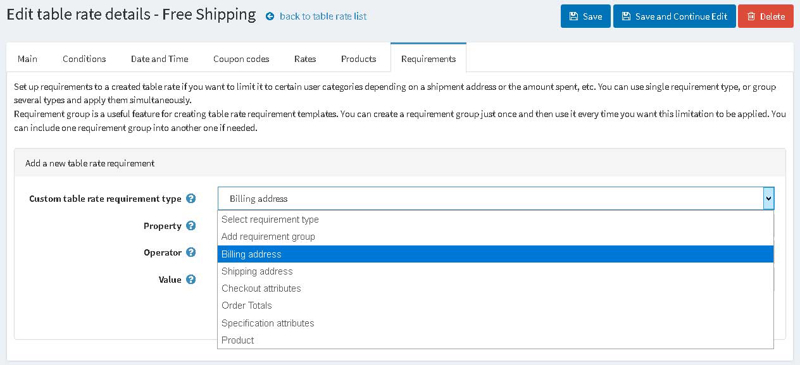Screen dimensions: 800x365
Task: Click the requirement type combo box showing Billing address
Action: point(496,198)
